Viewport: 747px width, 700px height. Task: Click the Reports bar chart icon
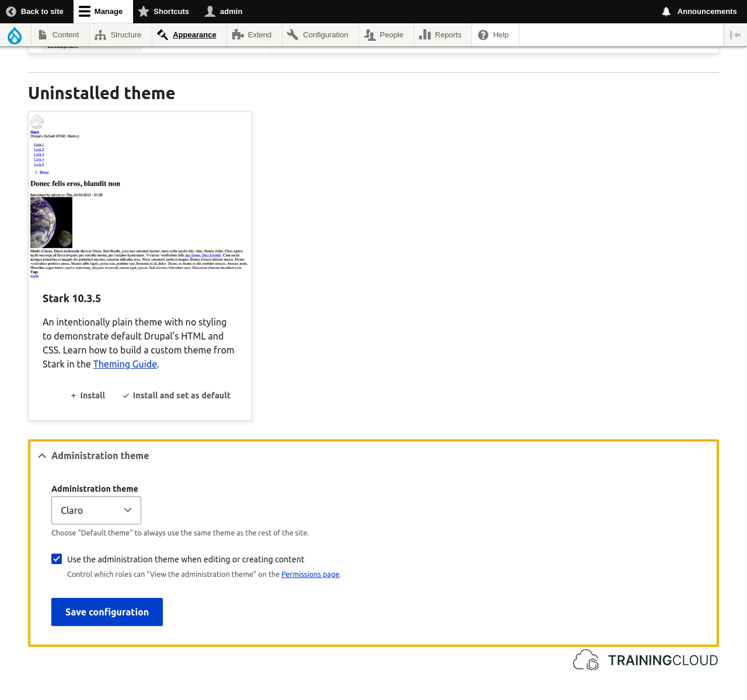point(425,35)
